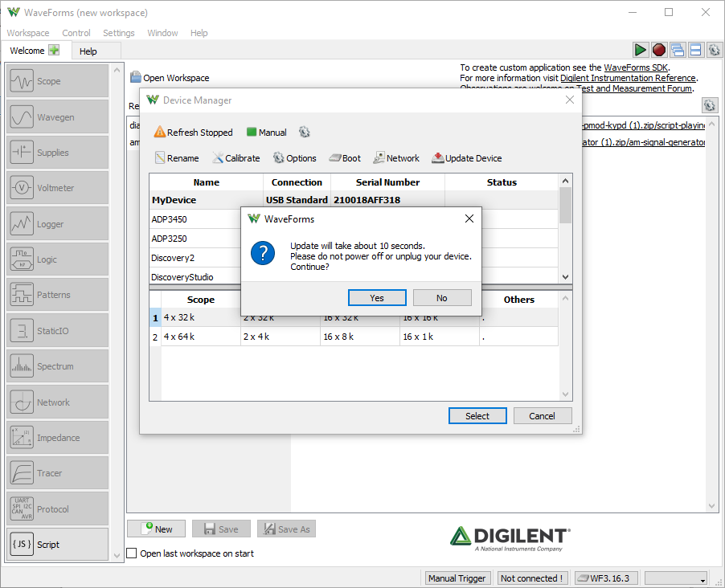Click the tile windows toolbar icon

[x=696, y=50]
